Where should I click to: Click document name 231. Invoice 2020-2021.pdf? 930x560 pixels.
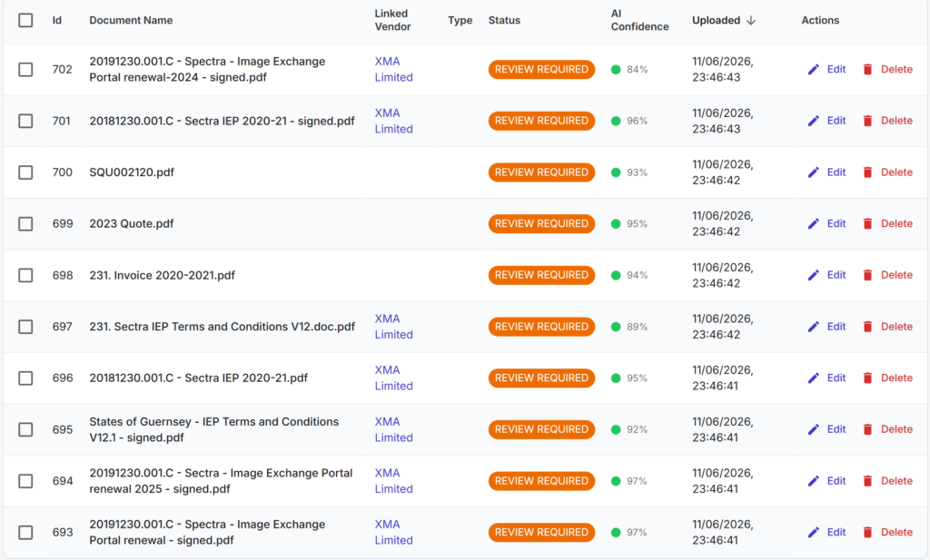coord(162,275)
